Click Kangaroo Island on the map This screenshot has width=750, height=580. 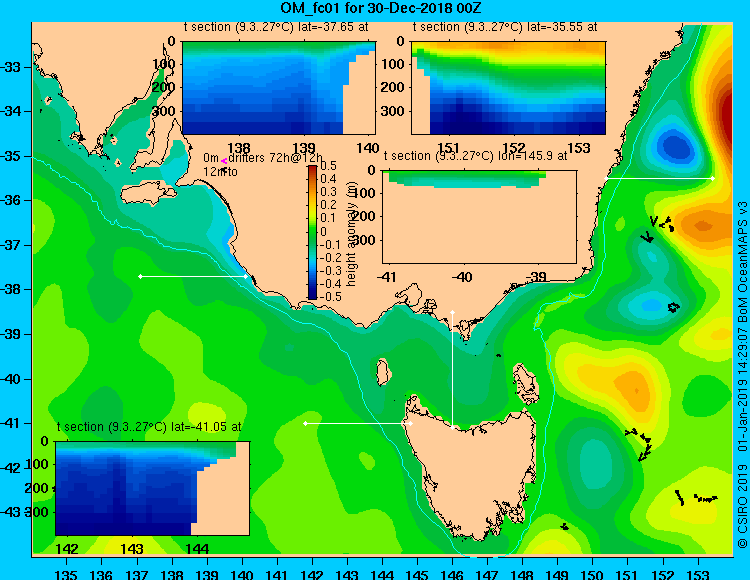(x=147, y=195)
